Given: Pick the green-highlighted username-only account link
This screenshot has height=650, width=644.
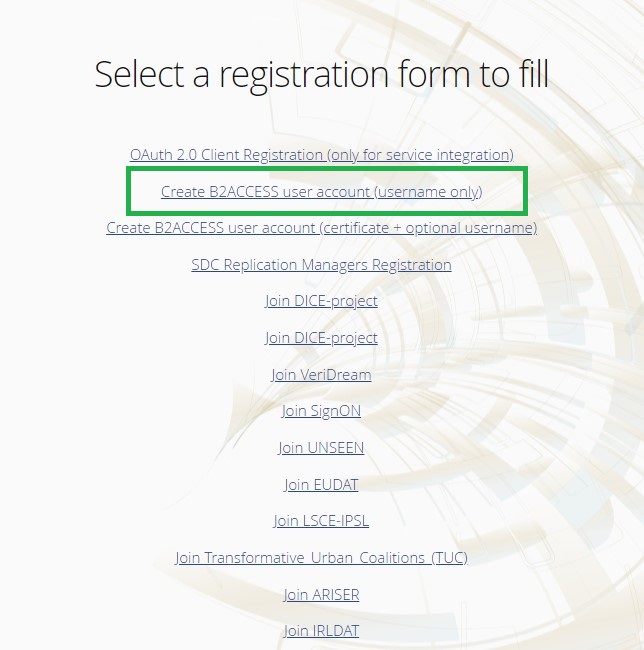Looking at the screenshot, I should click(321, 191).
